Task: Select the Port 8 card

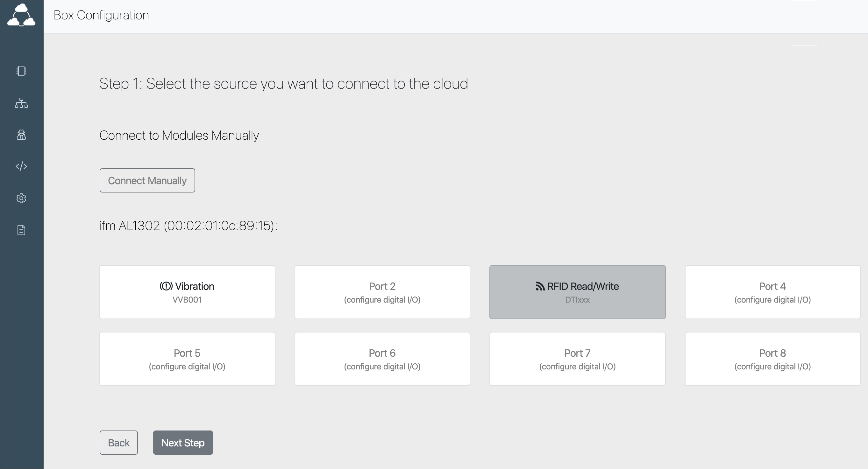Action: [x=772, y=359]
